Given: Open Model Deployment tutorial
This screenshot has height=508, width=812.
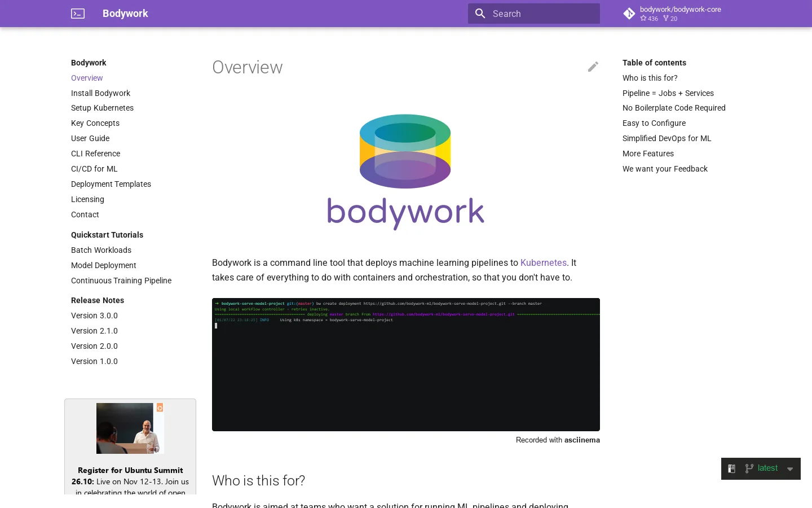Looking at the screenshot, I should coord(104,265).
